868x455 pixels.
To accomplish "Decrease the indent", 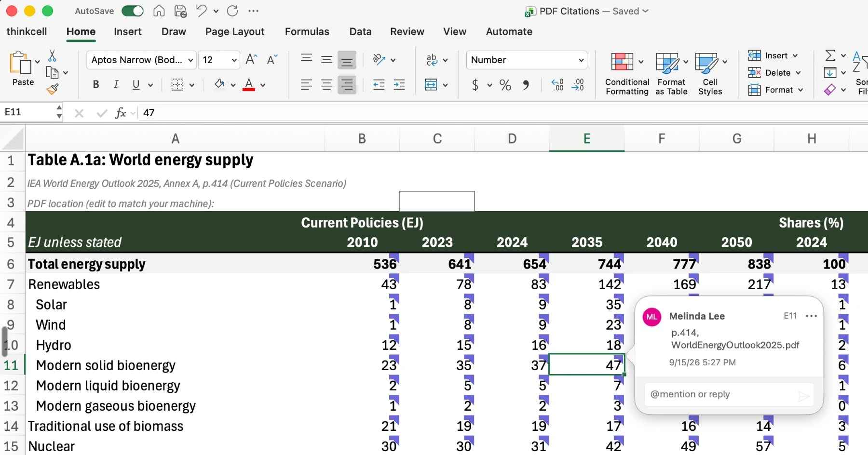I will pyautogui.click(x=379, y=85).
